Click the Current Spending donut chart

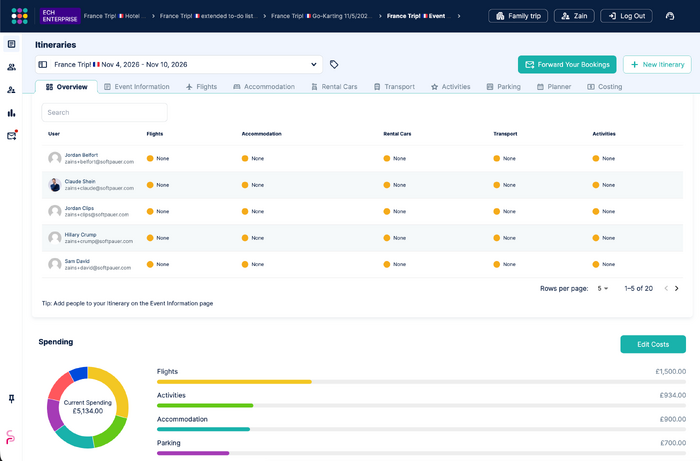point(88,407)
